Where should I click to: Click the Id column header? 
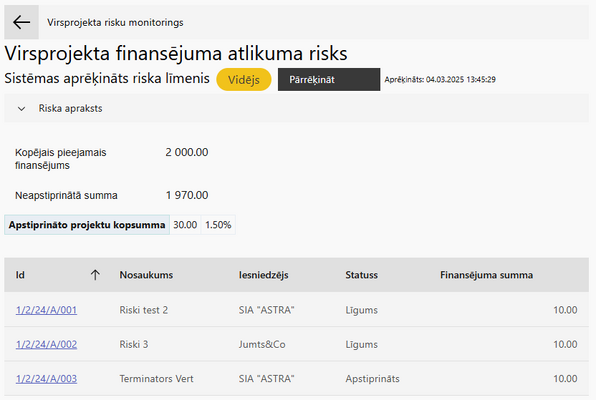(x=20, y=275)
